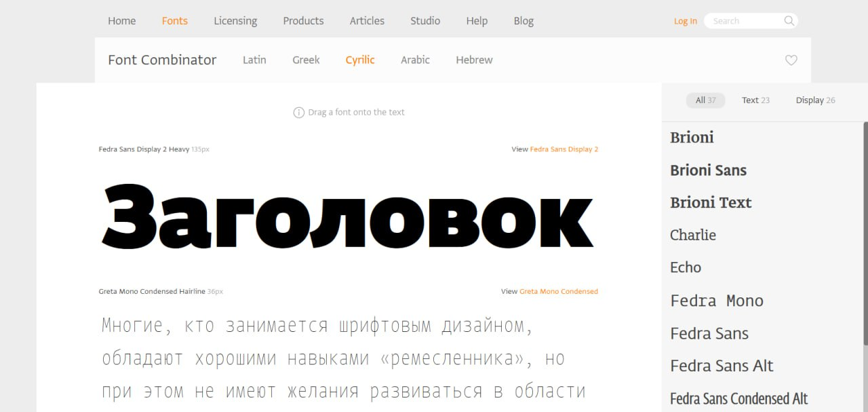Open the Fonts menu item
The width and height of the screenshot is (868, 412).
pos(174,21)
